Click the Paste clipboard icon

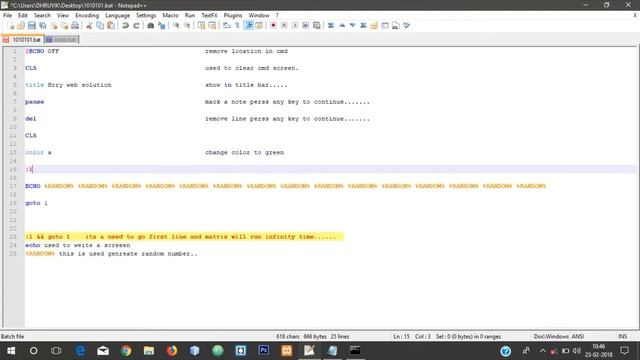point(111,26)
